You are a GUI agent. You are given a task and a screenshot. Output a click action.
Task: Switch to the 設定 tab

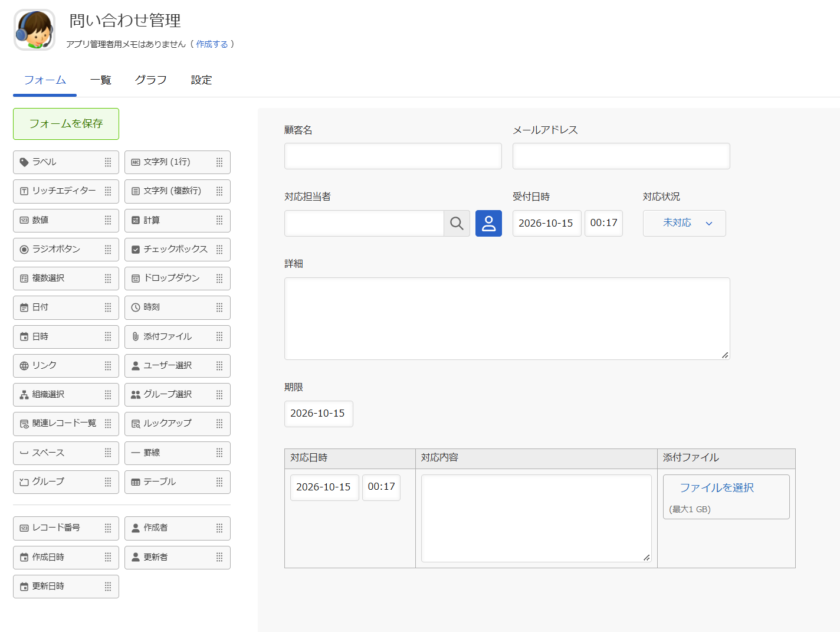[201, 80]
